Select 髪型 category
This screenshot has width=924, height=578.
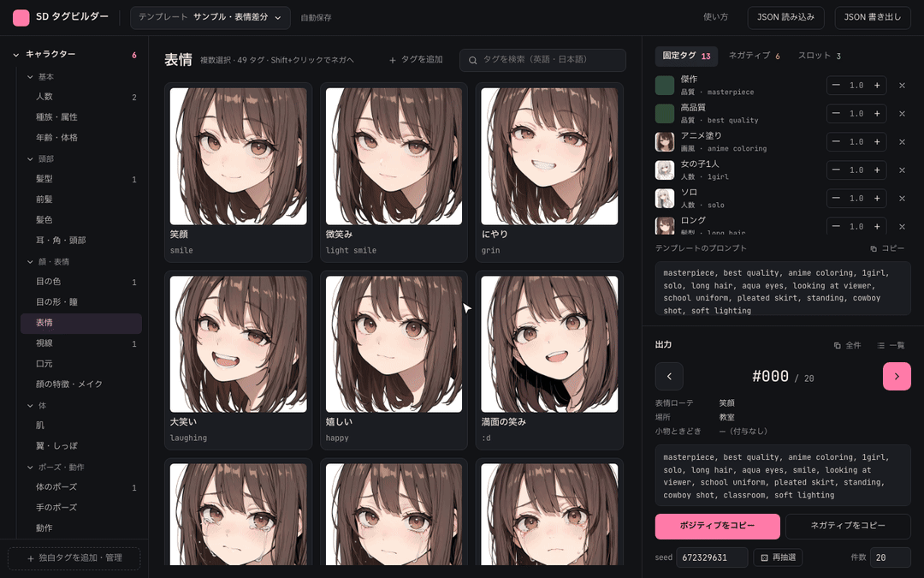point(81,179)
